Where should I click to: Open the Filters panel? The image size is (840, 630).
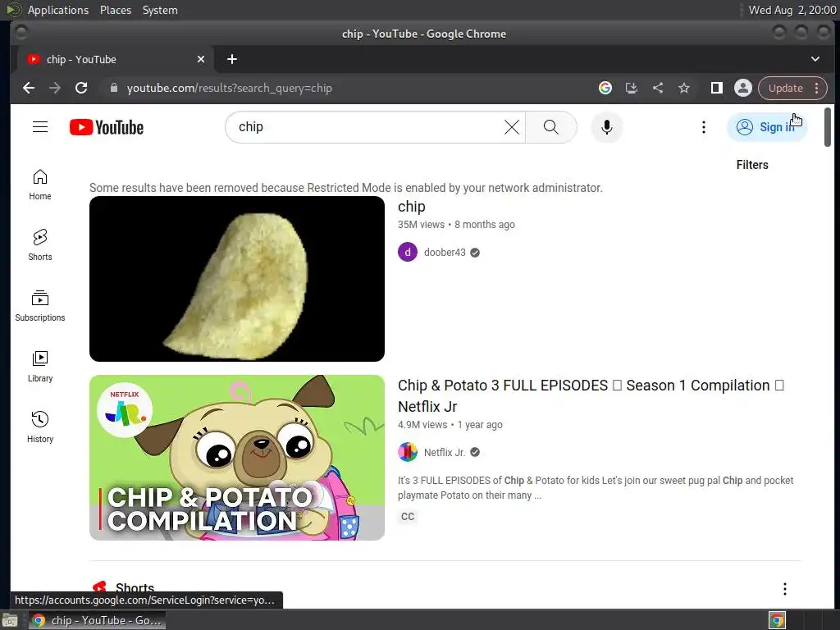tap(752, 165)
